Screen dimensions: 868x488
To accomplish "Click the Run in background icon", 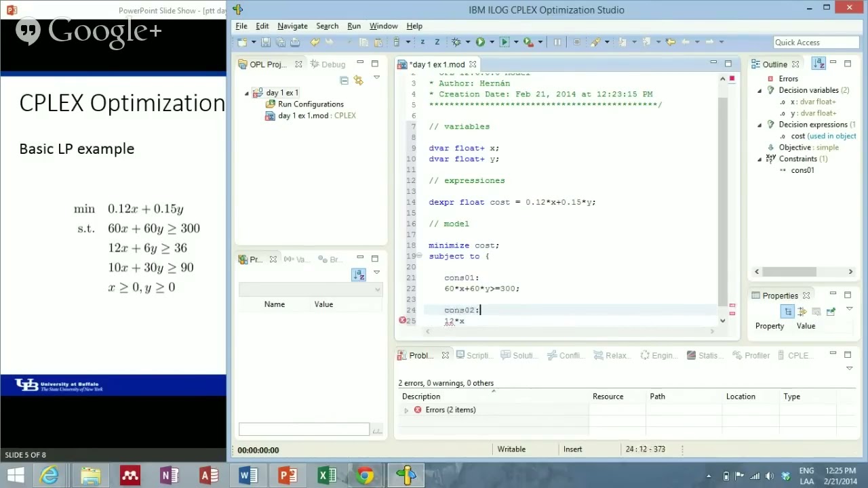I will pyautogui.click(x=505, y=42).
